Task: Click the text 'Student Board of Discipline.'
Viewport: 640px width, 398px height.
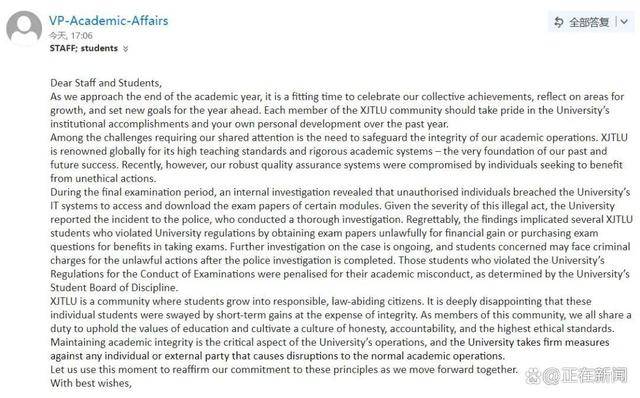Action: coord(114,288)
